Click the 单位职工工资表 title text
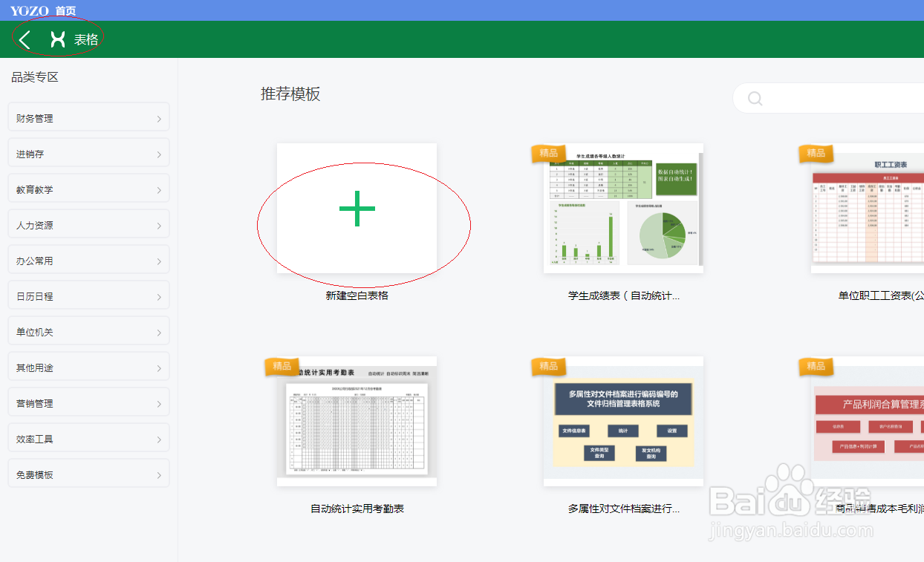924x562 pixels. pyautogui.click(x=881, y=295)
